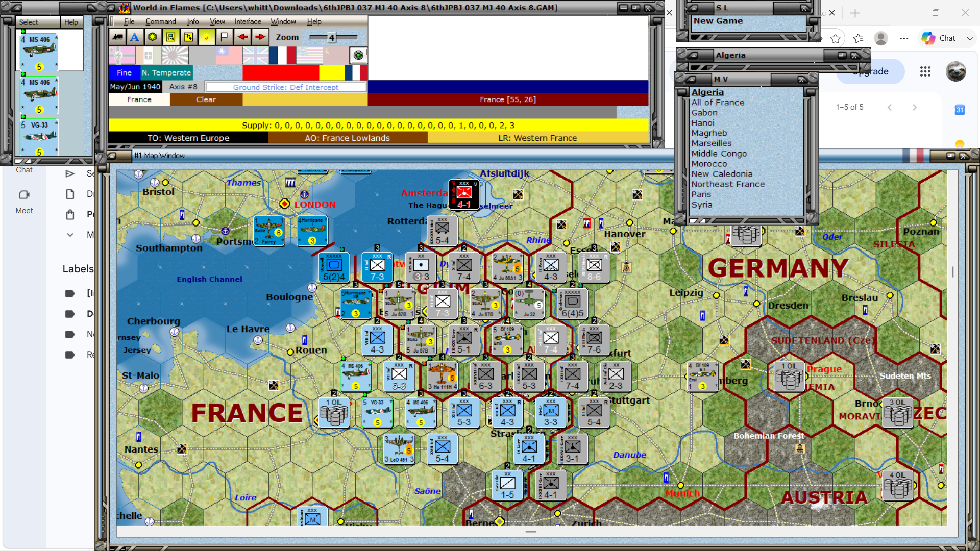Toggle the yellow unit-counter display icon
Image resolution: width=980 pixels, height=551 pixels.
pyautogui.click(x=170, y=37)
